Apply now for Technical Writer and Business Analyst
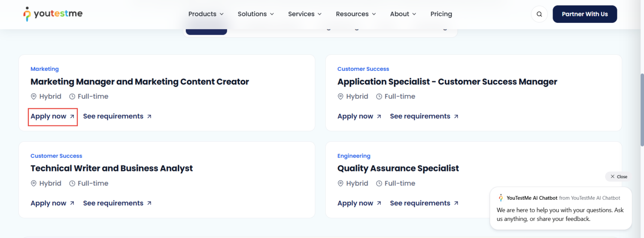644x238 pixels. click(x=53, y=203)
